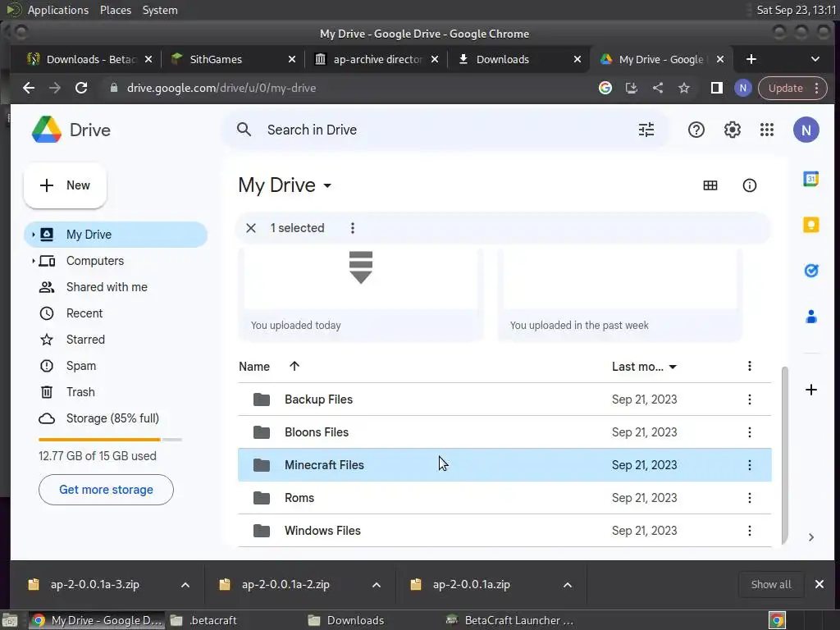The width and height of the screenshot is (840, 630).
Task: Expand My Drive tree in sidebar
Action: click(33, 234)
